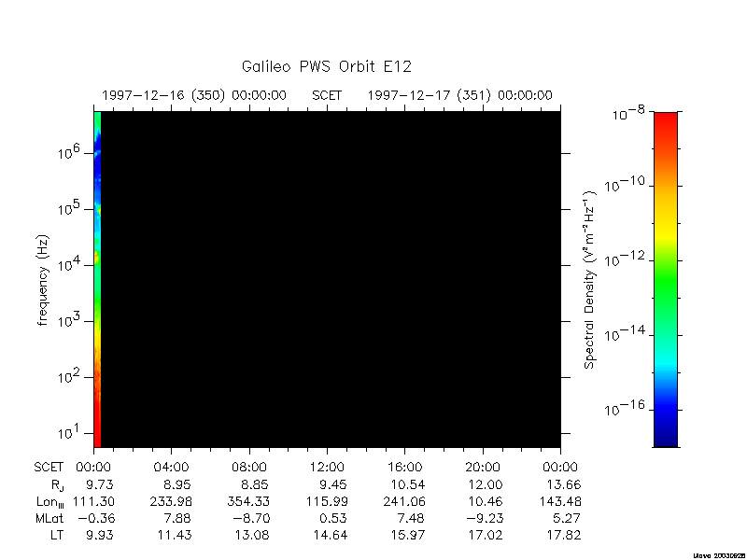The image size is (747, 560).
Task: Click the R_J value "9.45"
Action: point(333,484)
